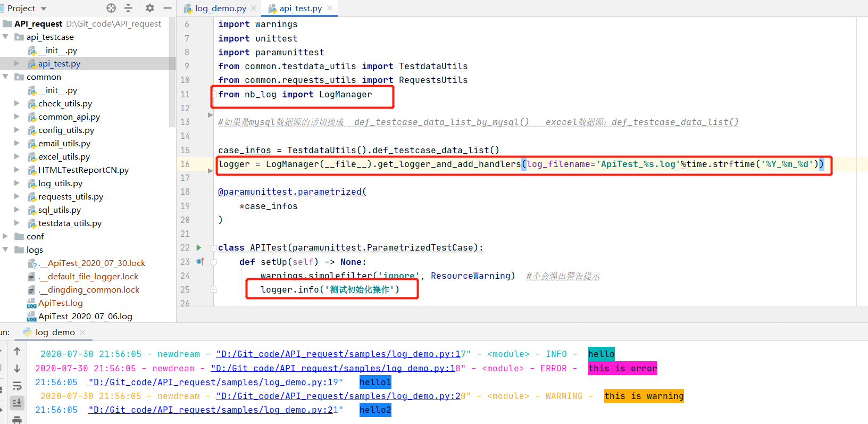Expand the check_utils.py node
The width and height of the screenshot is (868, 424).
17,103
